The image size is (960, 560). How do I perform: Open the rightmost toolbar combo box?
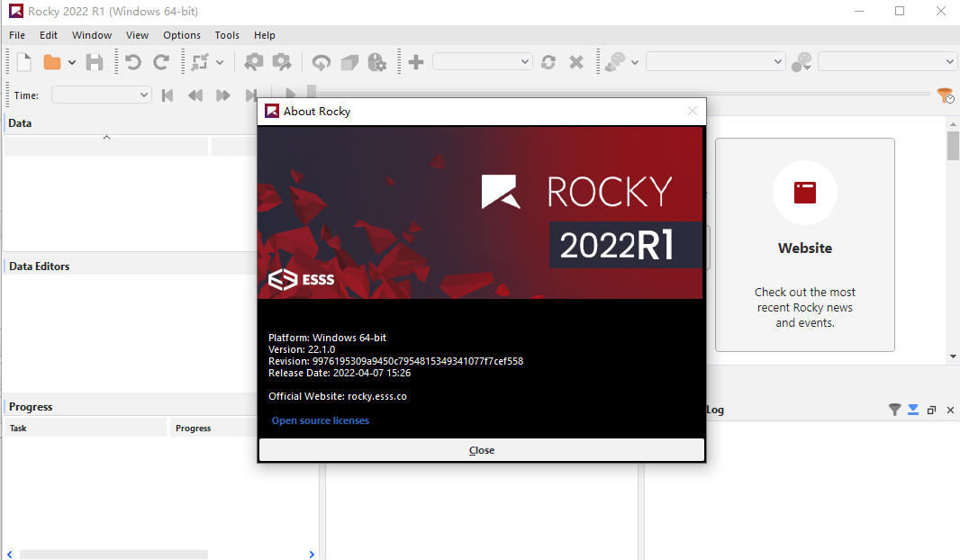[888, 61]
